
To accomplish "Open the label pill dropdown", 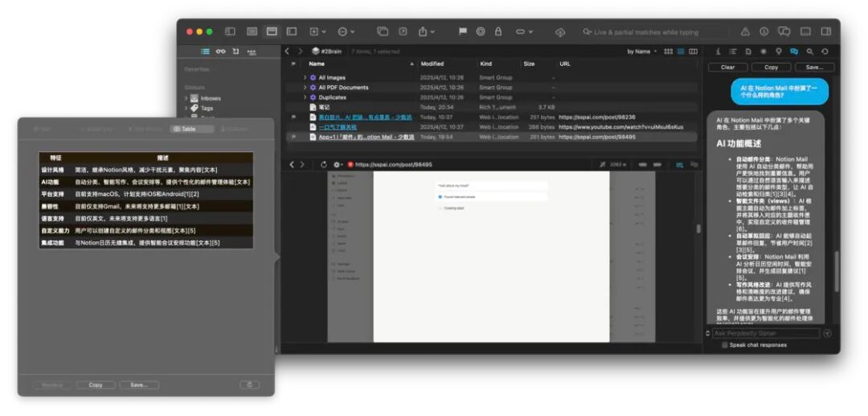I will (x=524, y=31).
